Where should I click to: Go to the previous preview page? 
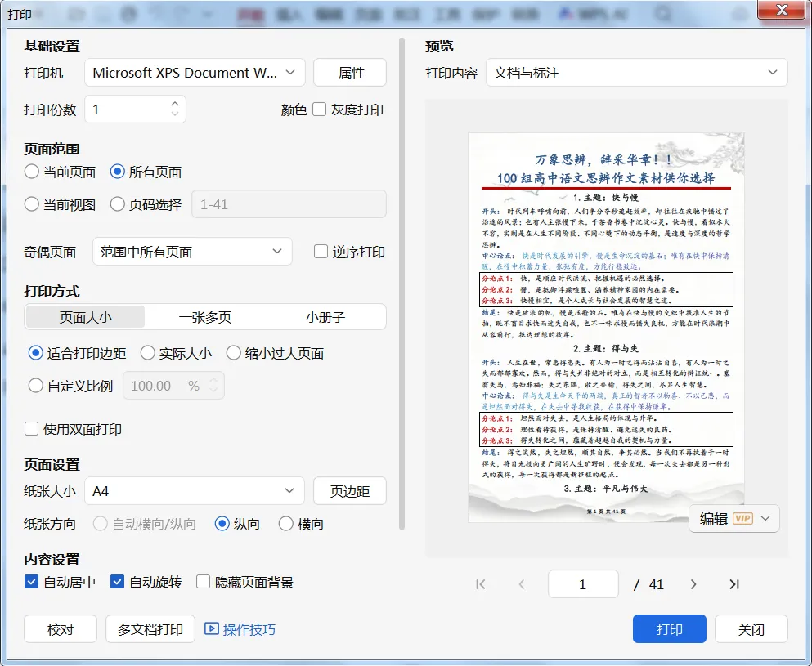[522, 584]
